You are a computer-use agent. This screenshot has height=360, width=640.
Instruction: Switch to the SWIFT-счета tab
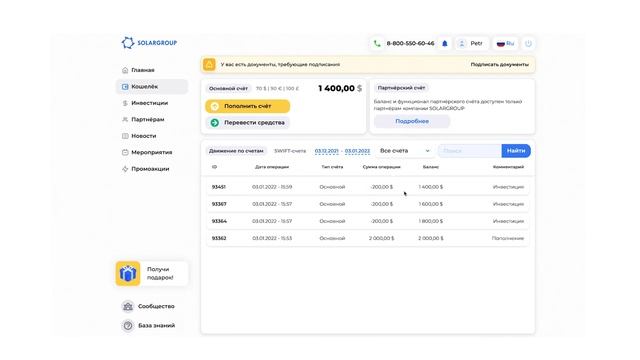290,151
